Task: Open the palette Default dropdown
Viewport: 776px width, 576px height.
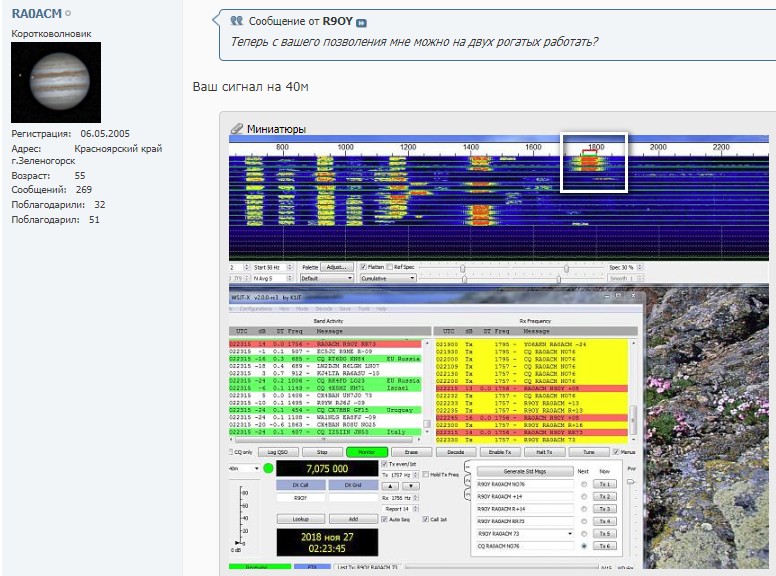Action: (326, 279)
